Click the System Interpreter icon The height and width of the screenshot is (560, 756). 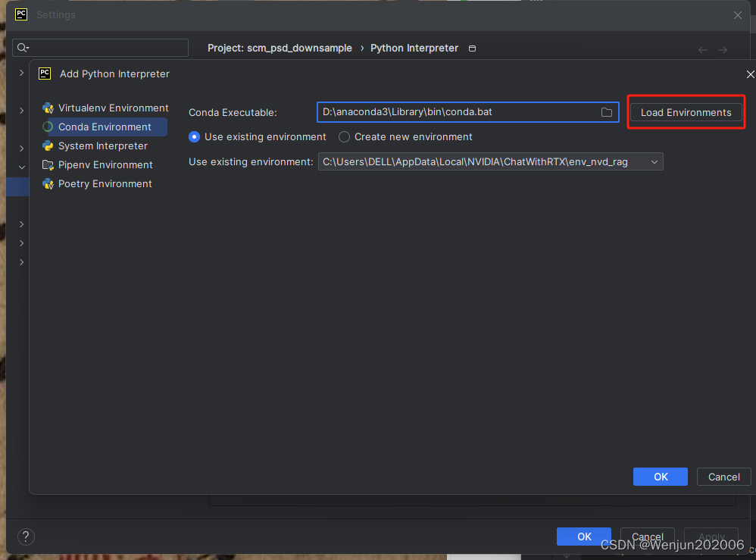pyautogui.click(x=47, y=145)
